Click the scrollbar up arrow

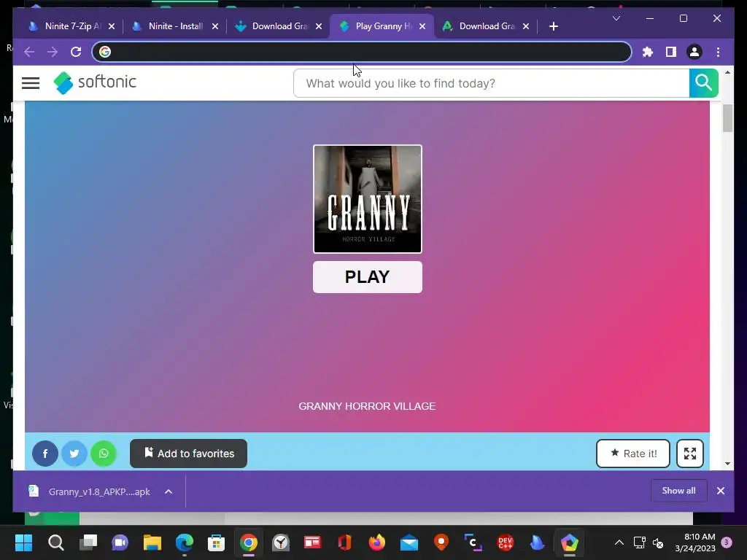[727, 72]
